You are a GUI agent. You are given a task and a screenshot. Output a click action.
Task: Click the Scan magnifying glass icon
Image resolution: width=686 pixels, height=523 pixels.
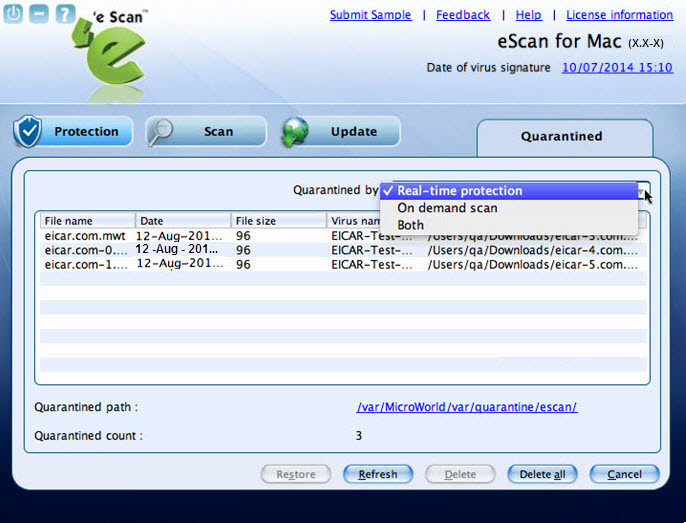tap(160, 132)
